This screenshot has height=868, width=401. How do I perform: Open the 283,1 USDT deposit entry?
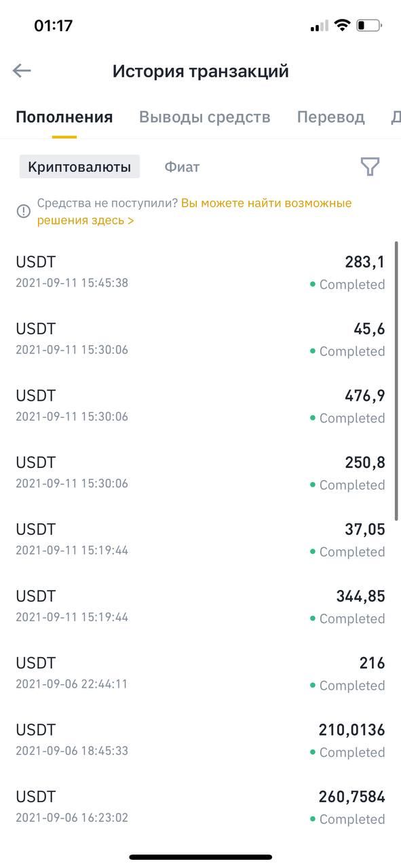[200, 273]
